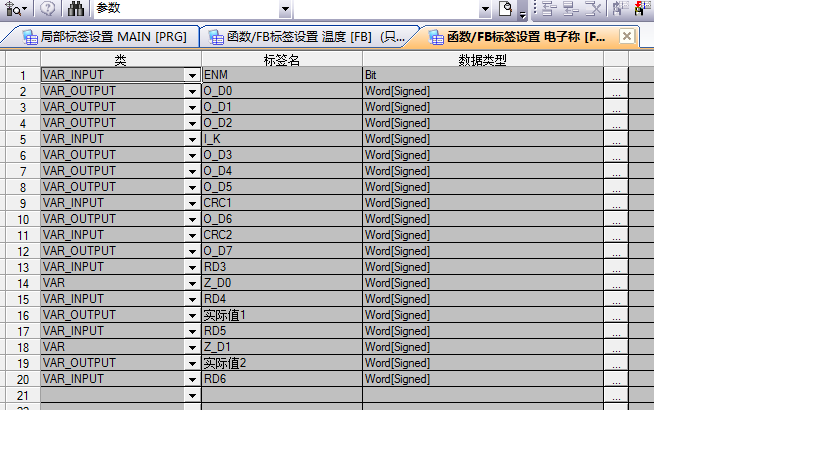Click the ellipsis button for CRC1 data type
The width and height of the screenshot is (819, 460).
(616, 203)
